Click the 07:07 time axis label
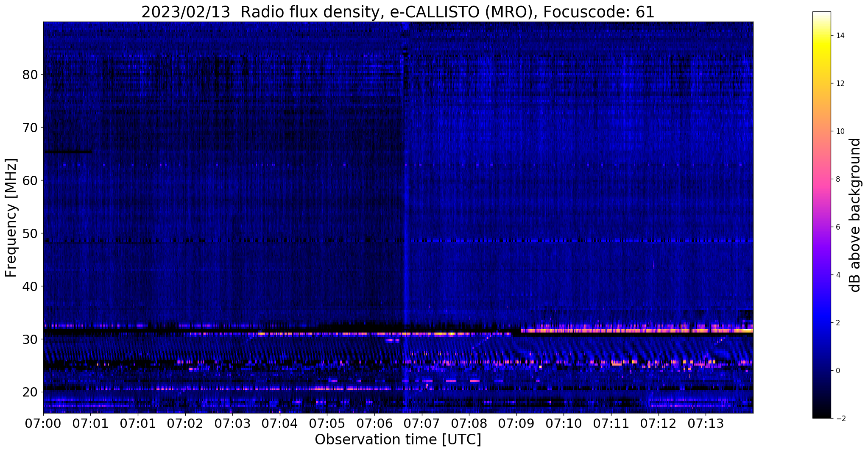Screen dimensions: 868x452 pos(421,424)
